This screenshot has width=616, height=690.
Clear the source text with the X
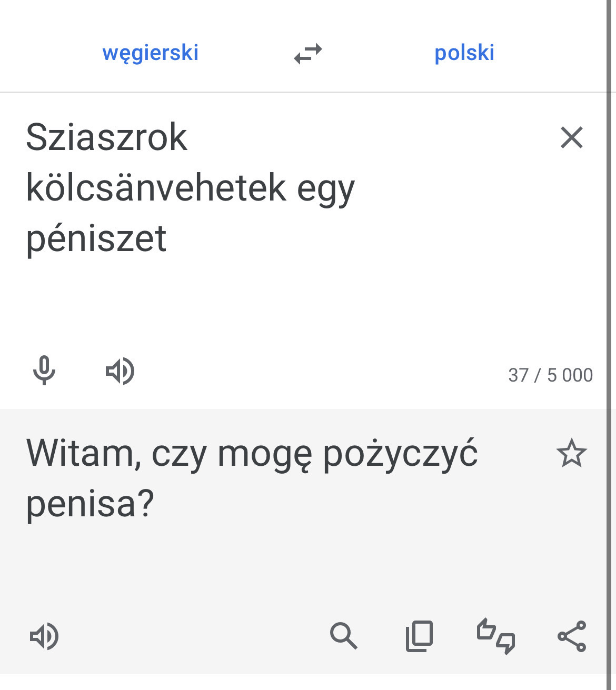571,138
